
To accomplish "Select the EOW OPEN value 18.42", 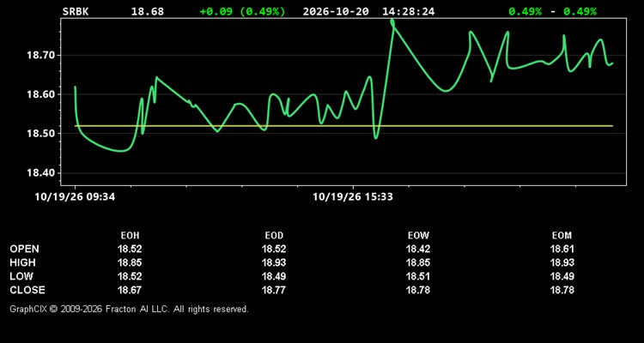I will 418,249.
